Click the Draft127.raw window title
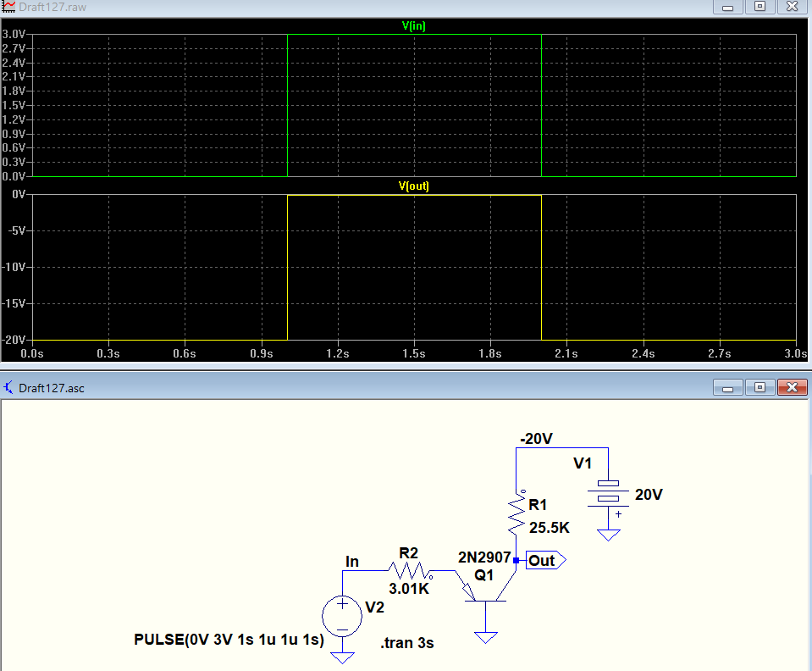The image size is (812, 671). (52, 8)
